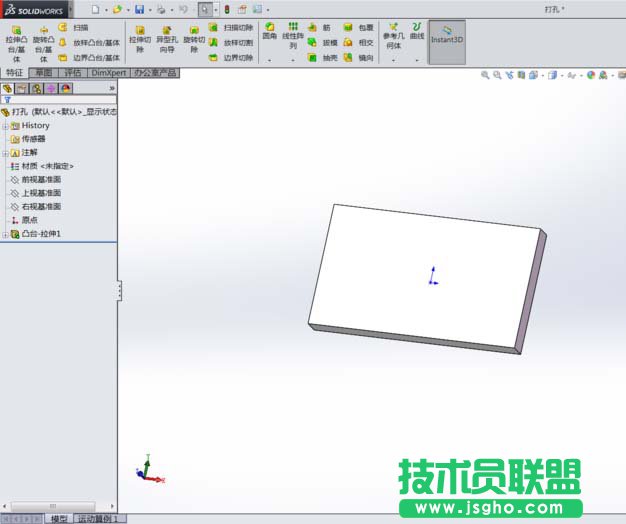Expand the 凸台-拉伸1 feature node
Screen dimensions: 626x524
[5, 235]
